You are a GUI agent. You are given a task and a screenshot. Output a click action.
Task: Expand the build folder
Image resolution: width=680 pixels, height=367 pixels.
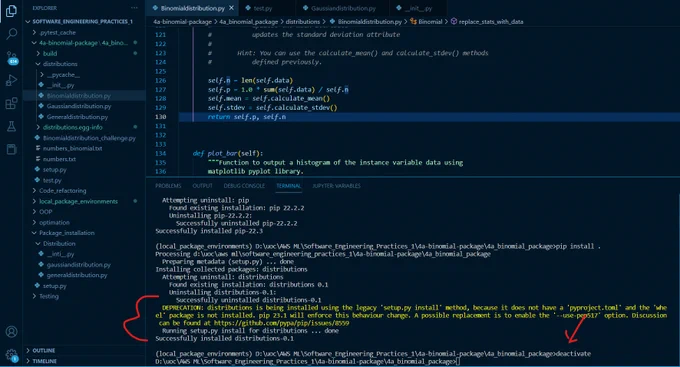tap(49, 53)
